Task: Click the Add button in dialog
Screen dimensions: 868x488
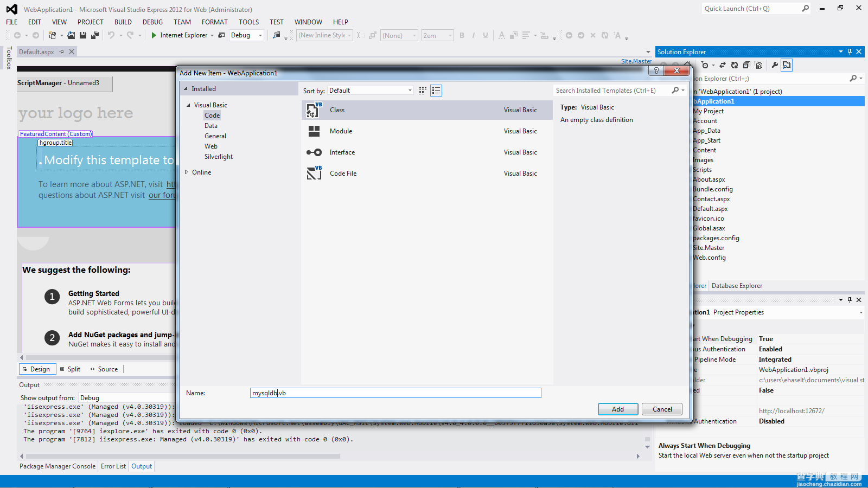Action: click(618, 409)
